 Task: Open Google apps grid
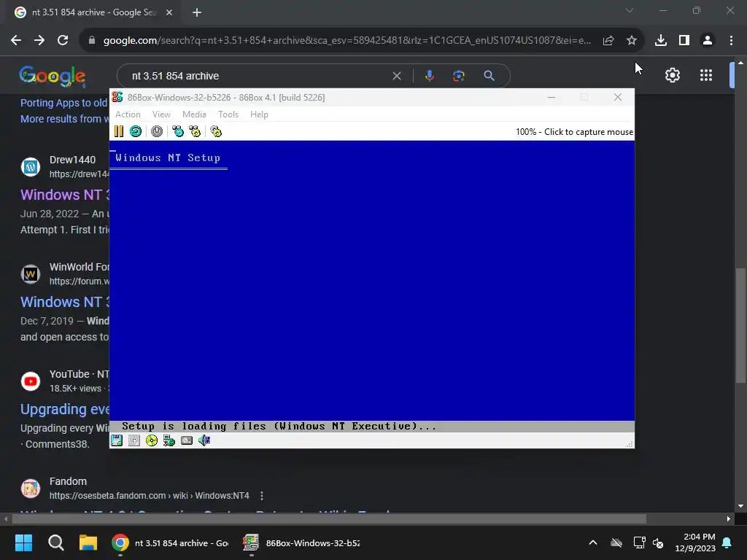(706, 75)
